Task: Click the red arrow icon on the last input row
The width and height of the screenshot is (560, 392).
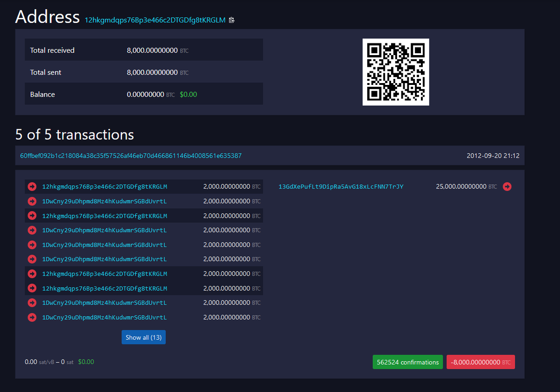Action: [x=32, y=317]
